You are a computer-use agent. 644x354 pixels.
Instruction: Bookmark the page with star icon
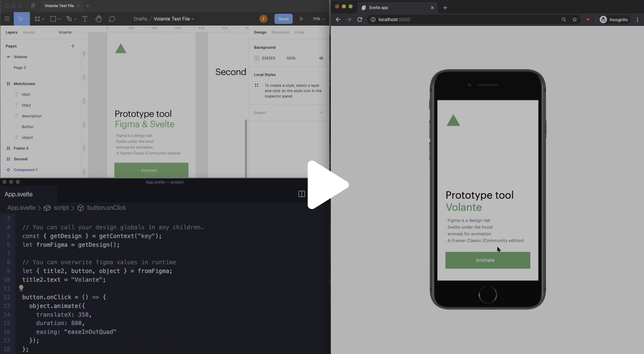tap(575, 19)
